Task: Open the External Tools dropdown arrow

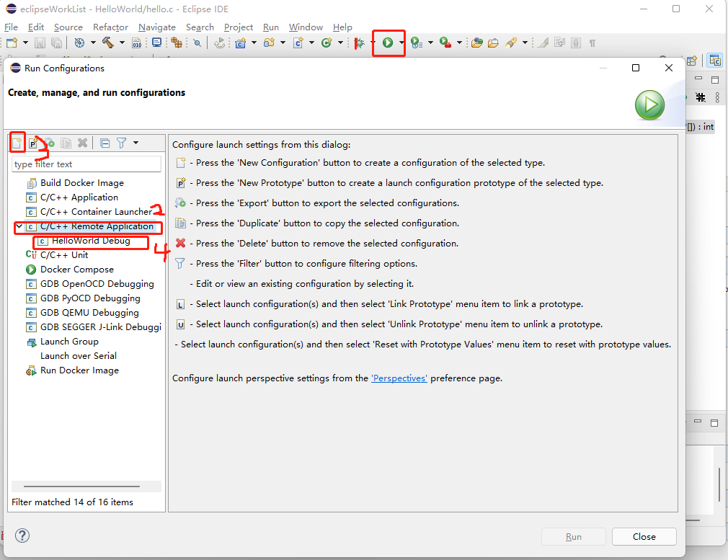Action: pyautogui.click(x=459, y=43)
